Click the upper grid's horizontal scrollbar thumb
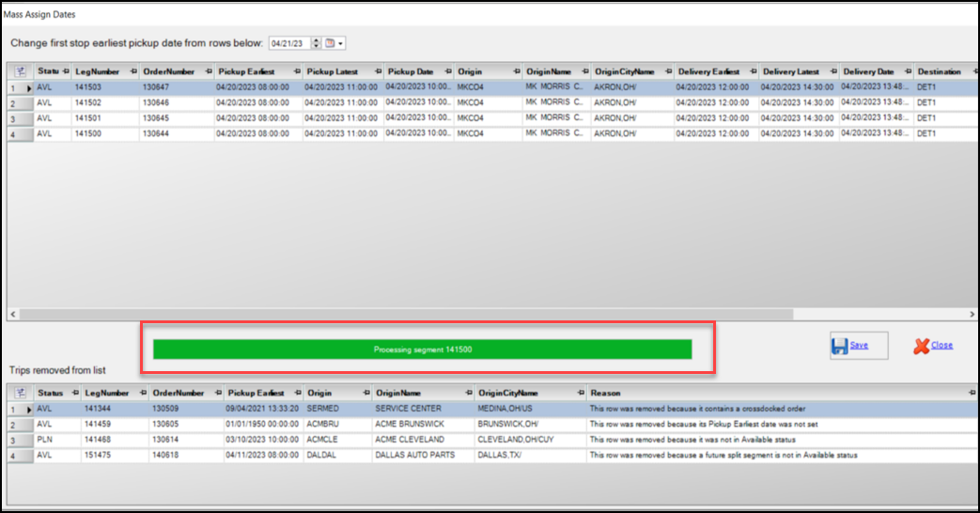Image resolution: width=980 pixels, height=513 pixels. tap(406, 315)
